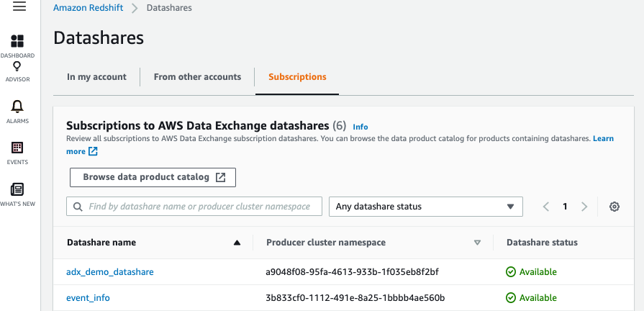Click the What's New newspaper icon
This screenshot has width=644, height=311.
coord(17,189)
